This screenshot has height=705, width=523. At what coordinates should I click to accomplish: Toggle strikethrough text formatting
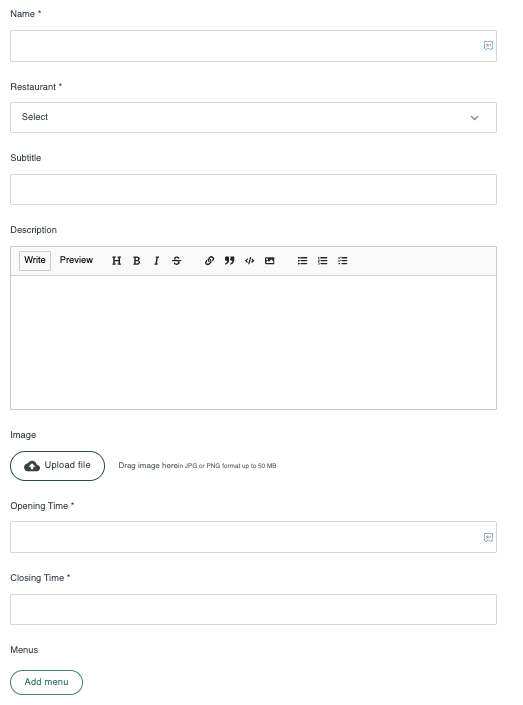[177, 261]
